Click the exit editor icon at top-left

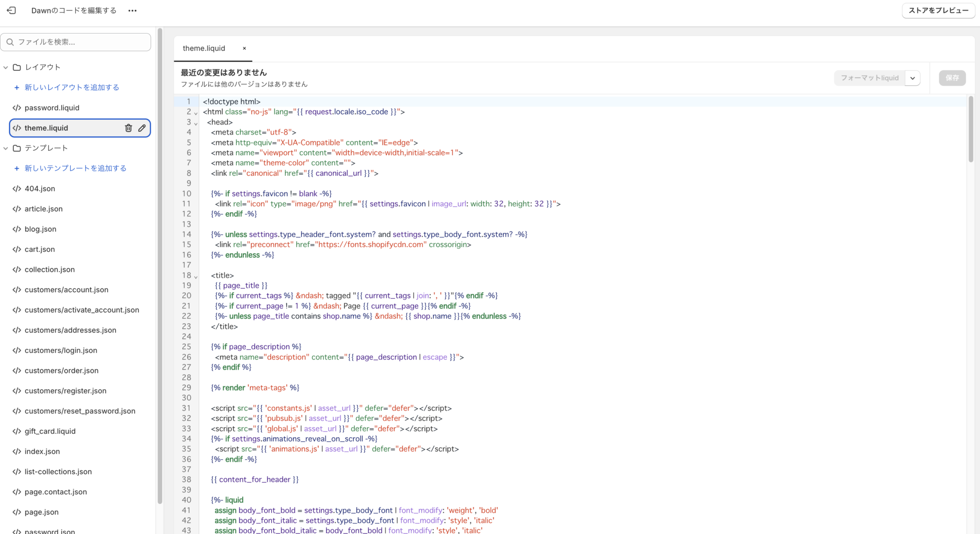click(x=11, y=10)
